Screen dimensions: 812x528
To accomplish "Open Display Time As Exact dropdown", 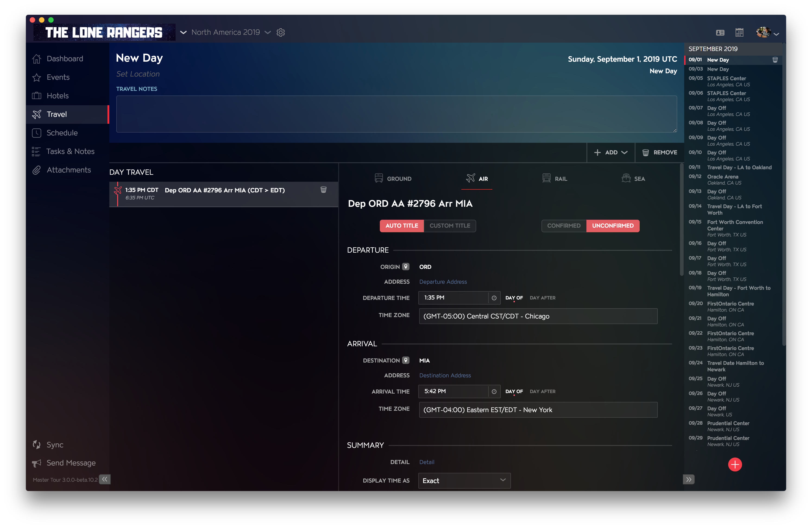I will pos(464,480).
